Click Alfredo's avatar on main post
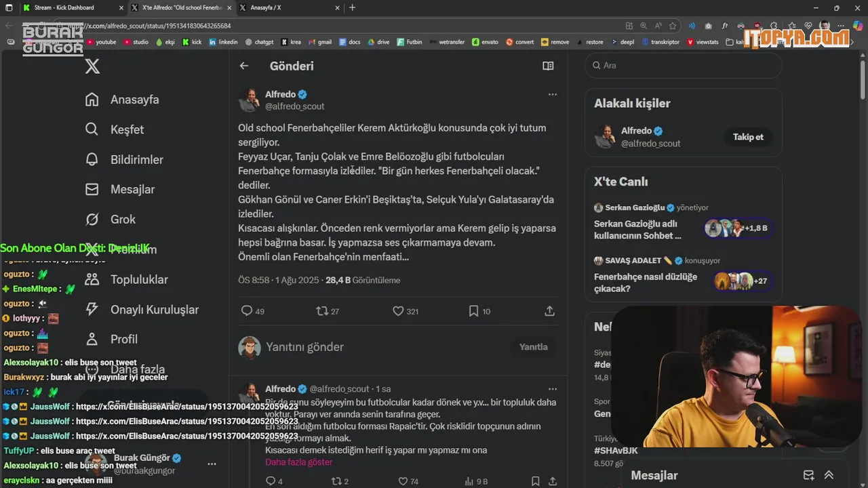 250,100
